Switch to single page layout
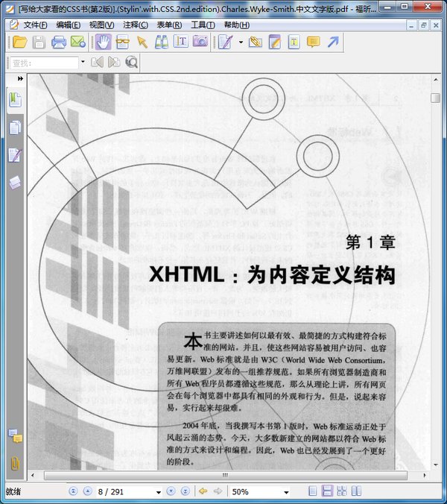The image size is (447, 504). (x=312, y=491)
